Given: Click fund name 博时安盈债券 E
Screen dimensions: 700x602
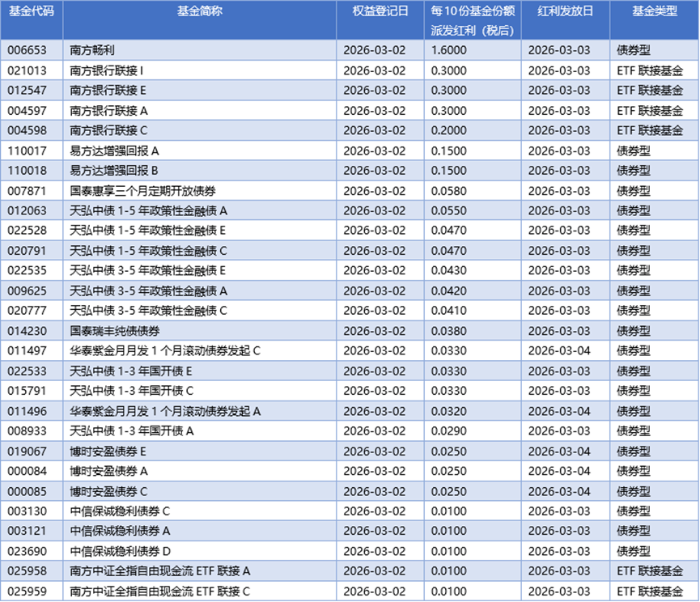Looking at the screenshot, I should (108, 451).
